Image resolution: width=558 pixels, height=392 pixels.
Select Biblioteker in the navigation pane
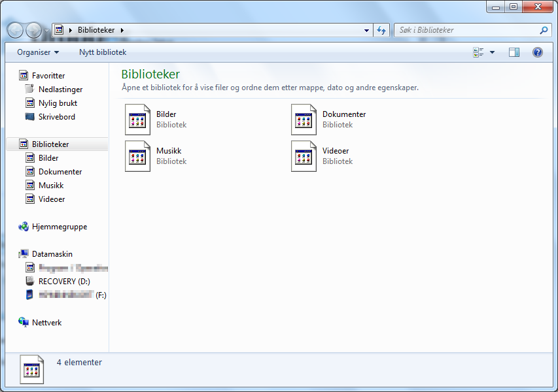pos(50,144)
